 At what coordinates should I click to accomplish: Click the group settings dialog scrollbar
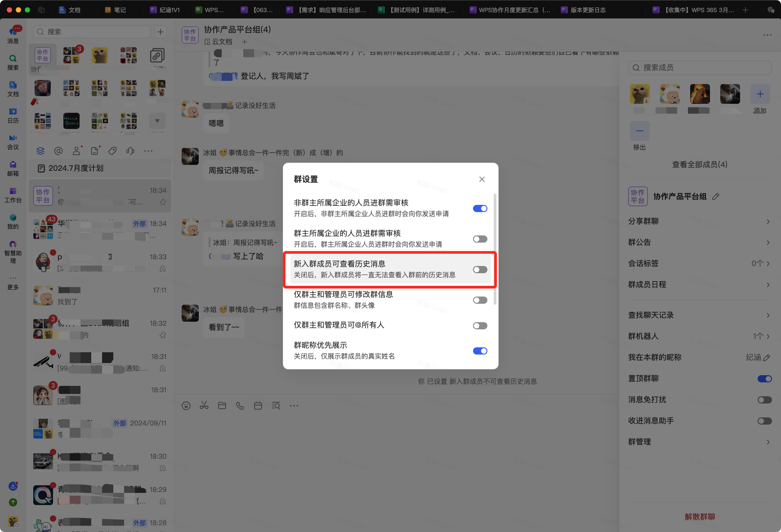coord(495,249)
